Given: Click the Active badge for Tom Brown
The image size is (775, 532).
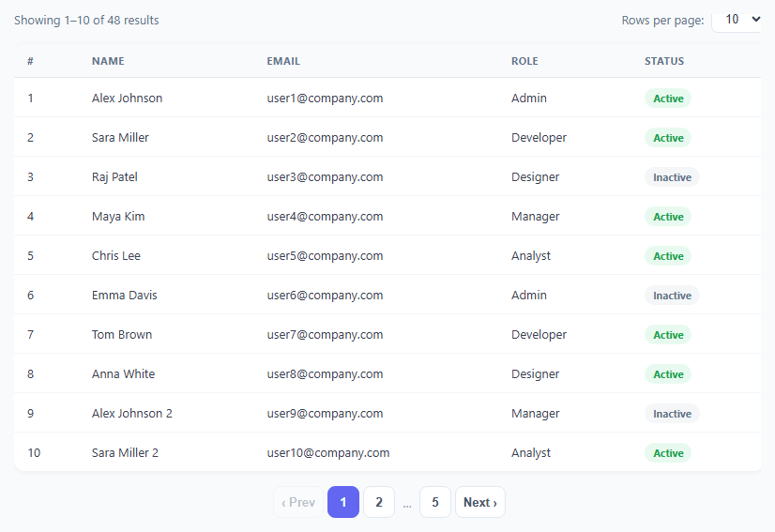Looking at the screenshot, I should tap(668, 335).
